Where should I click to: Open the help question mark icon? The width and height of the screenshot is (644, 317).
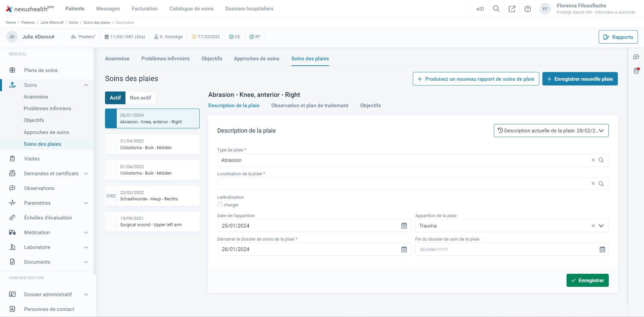pos(528,9)
